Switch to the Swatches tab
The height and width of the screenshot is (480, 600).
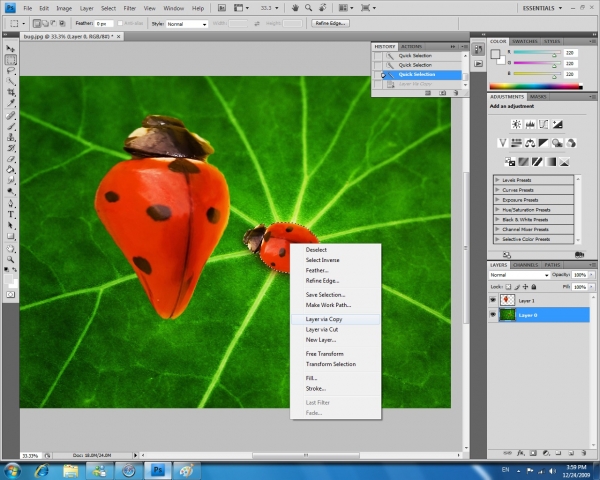point(525,41)
